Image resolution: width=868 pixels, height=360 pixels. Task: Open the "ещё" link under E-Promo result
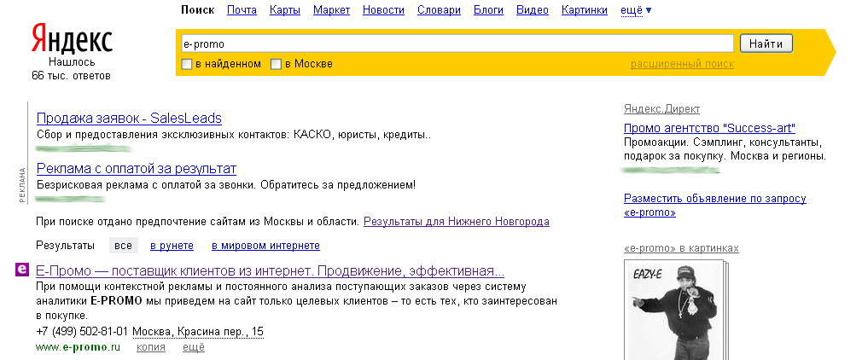coord(194,347)
